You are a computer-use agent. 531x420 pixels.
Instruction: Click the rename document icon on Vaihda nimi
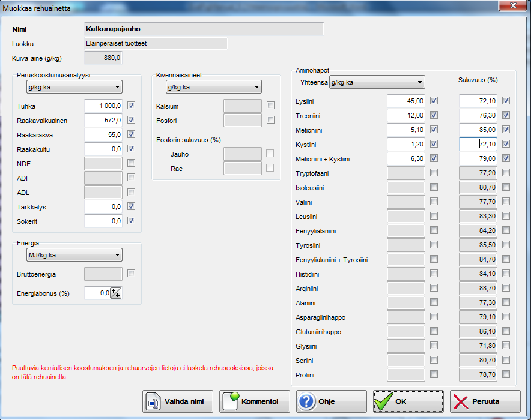point(153,401)
